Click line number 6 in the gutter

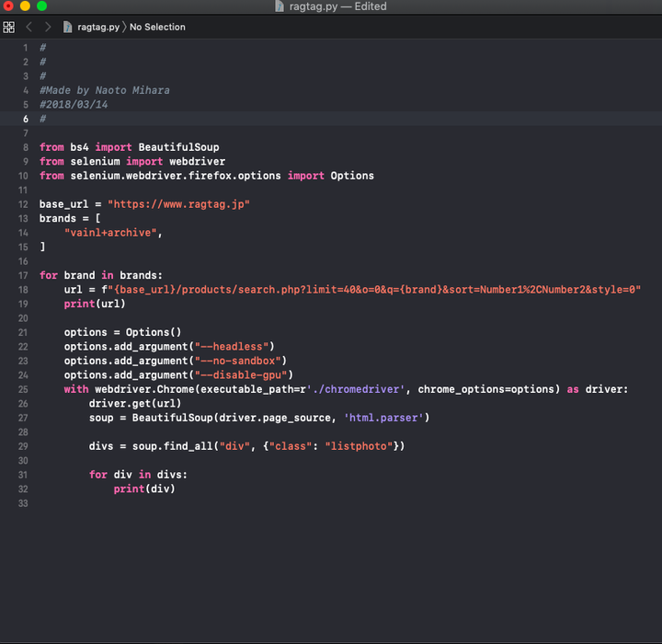[26, 120]
